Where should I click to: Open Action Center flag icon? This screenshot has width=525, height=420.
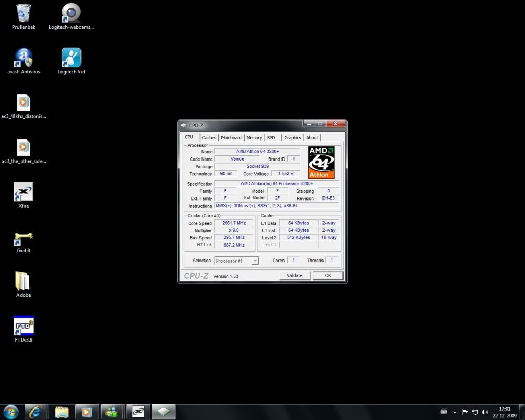(465, 412)
